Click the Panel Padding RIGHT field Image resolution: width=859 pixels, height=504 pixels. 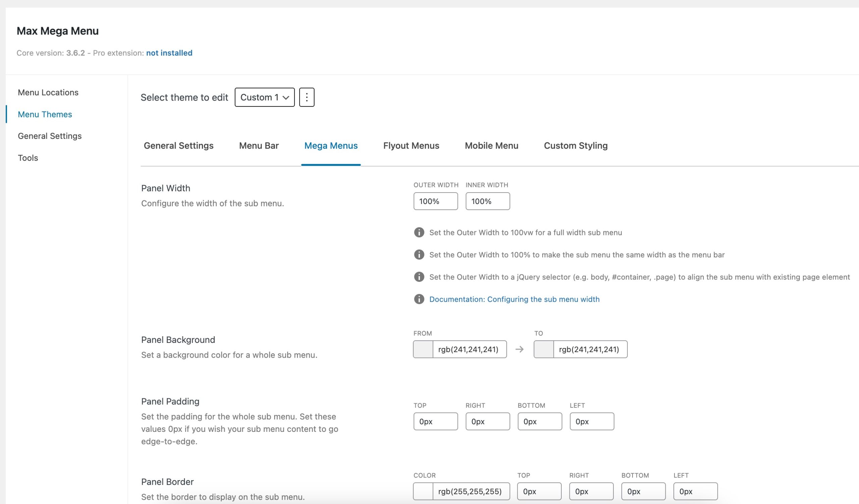(x=488, y=421)
